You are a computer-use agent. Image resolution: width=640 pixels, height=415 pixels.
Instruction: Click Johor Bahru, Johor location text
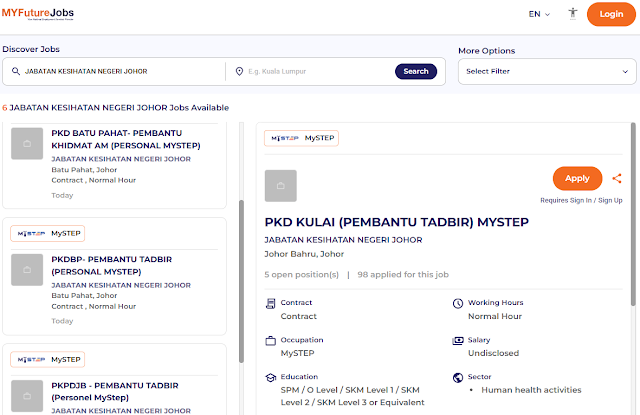pyautogui.click(x=304, y=254)
